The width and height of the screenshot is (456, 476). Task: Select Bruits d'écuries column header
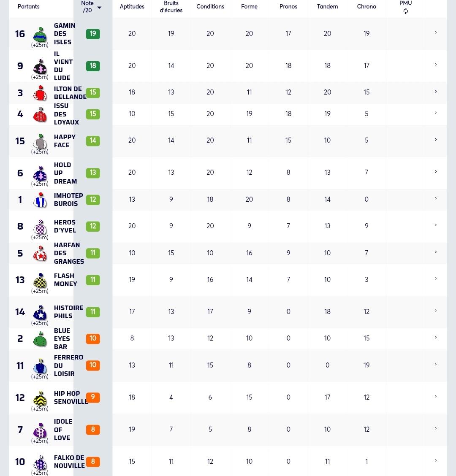(171, 7)
